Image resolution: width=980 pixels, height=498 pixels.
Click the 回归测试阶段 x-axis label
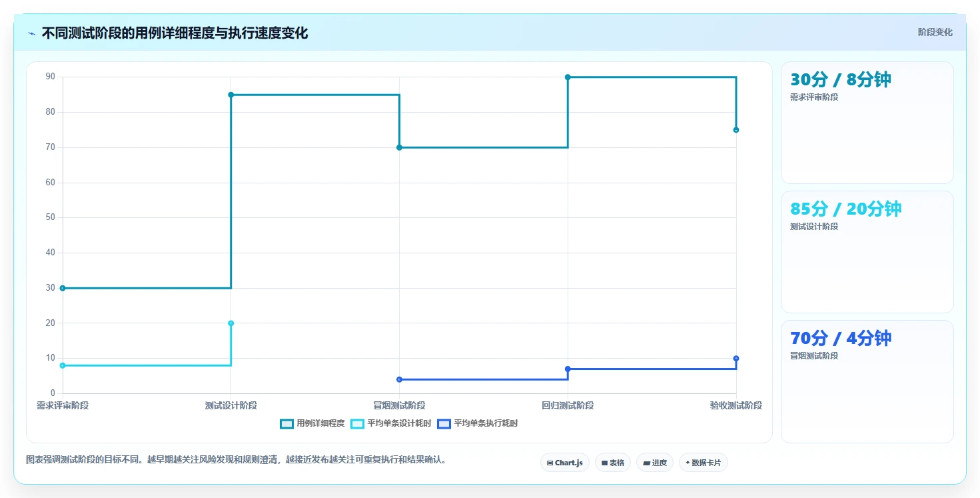tap(568, 405)
